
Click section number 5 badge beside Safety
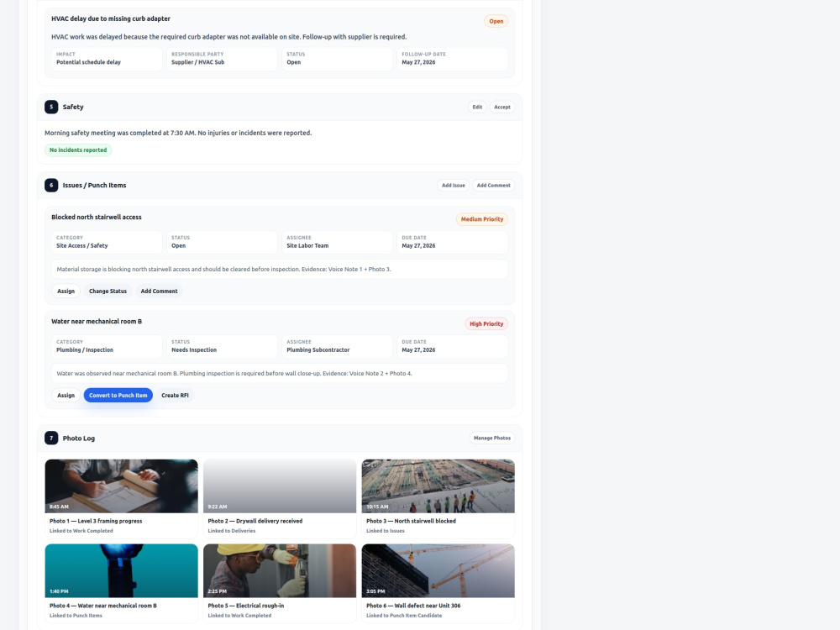pyautogui.click(x=51, y=108)
